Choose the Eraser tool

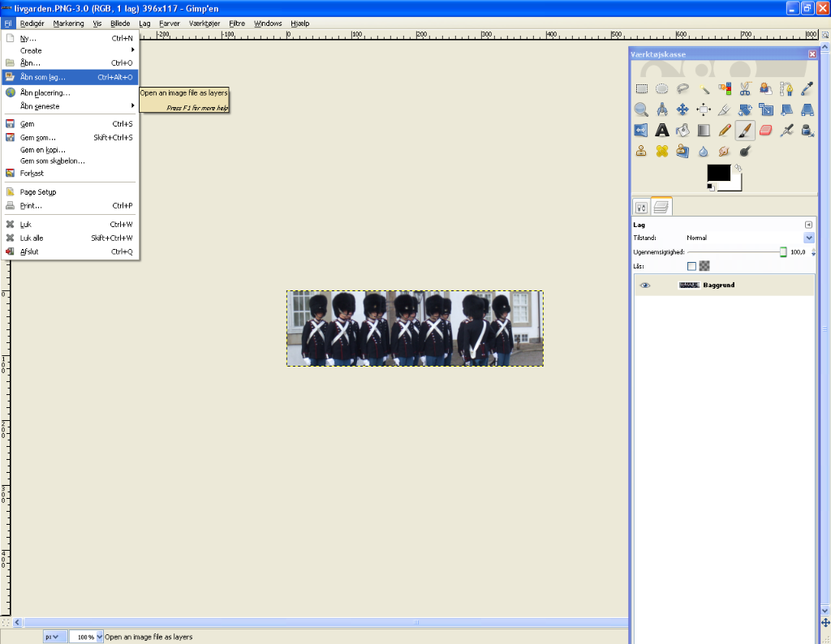[765, 130]
